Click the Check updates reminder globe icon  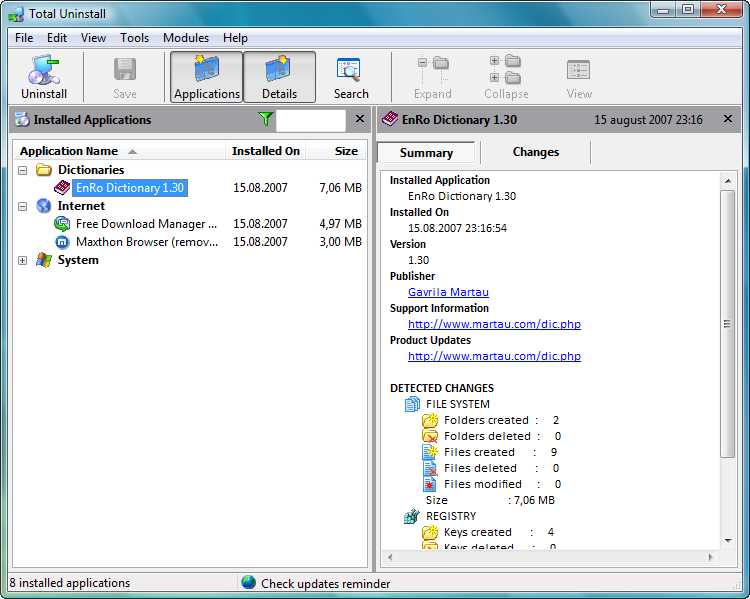coord(249,582)
